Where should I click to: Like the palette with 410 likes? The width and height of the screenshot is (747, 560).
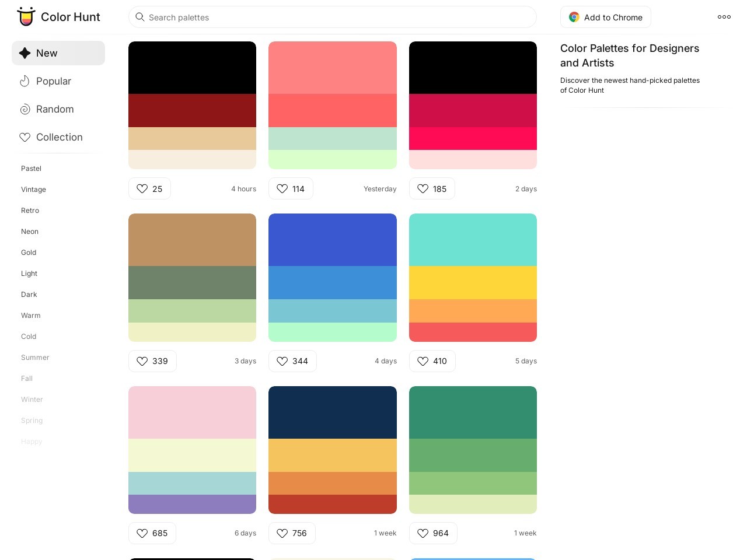(x=432, y=361)
